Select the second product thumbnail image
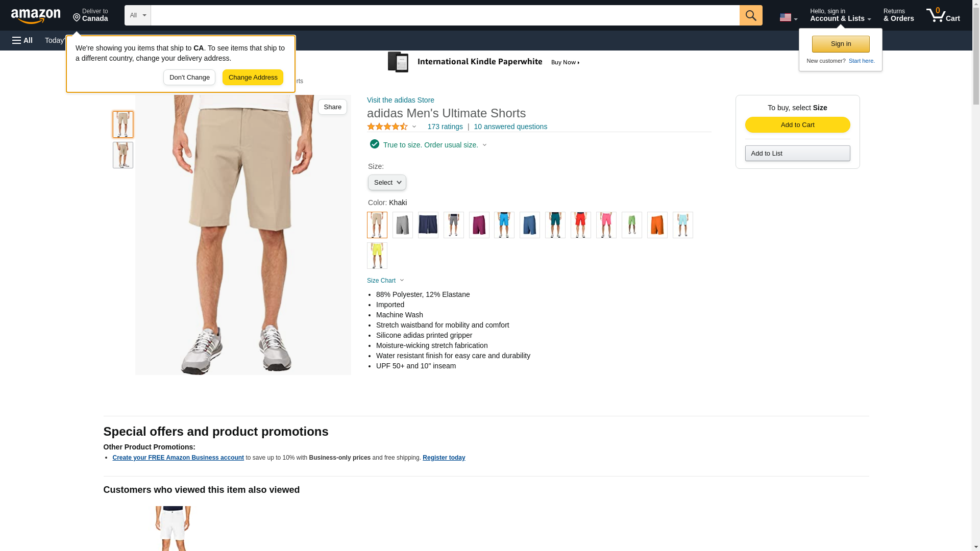The image size is (980, 551). (123, 155)
